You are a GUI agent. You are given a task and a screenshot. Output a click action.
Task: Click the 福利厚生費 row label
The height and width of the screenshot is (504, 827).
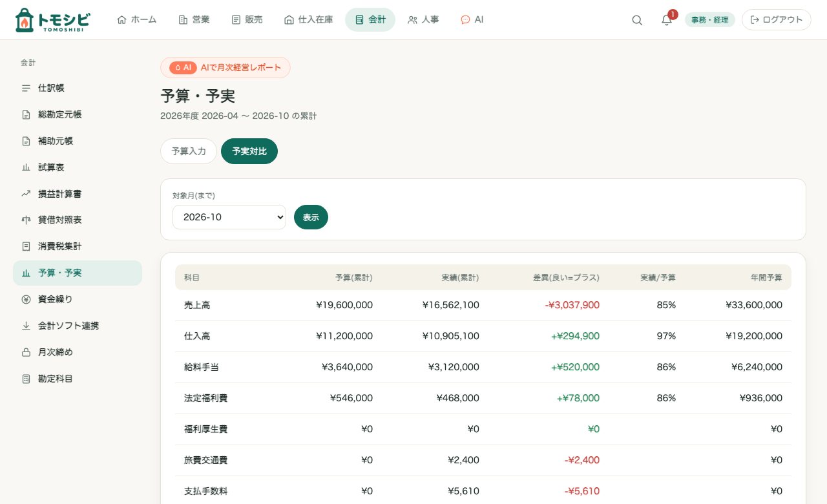(x=205, y=429)
